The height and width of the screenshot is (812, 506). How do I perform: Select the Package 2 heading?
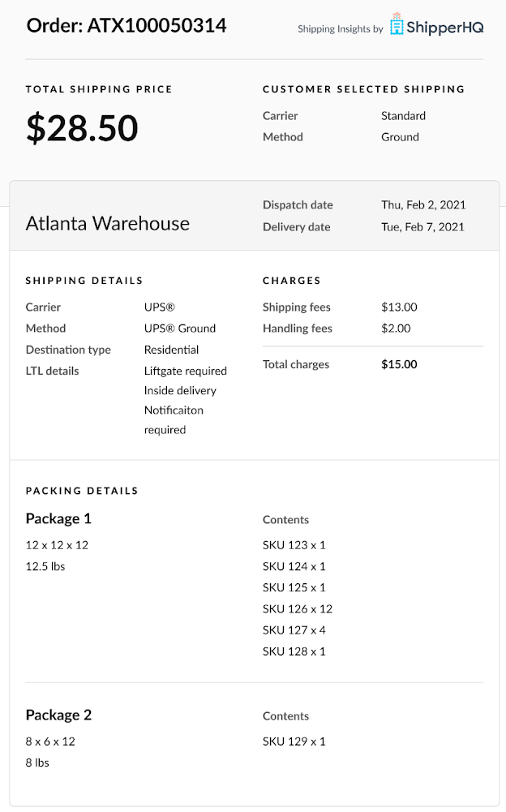(x=58, y=715)
